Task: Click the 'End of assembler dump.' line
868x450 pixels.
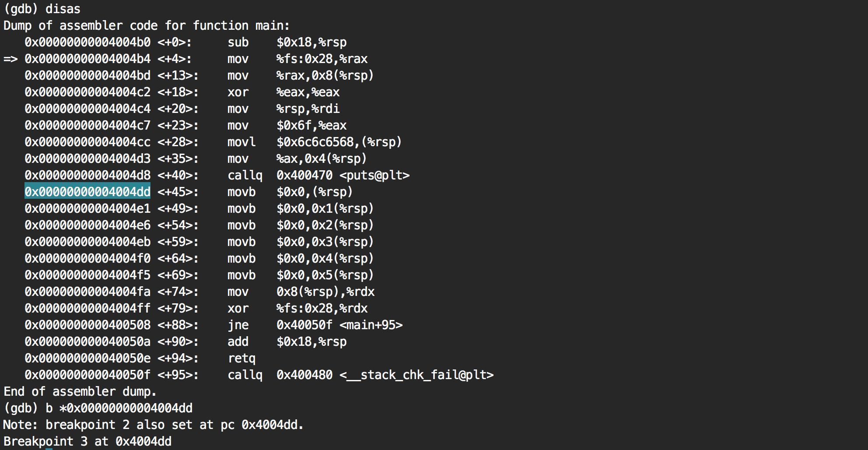Action: click(x=80, y=391)
